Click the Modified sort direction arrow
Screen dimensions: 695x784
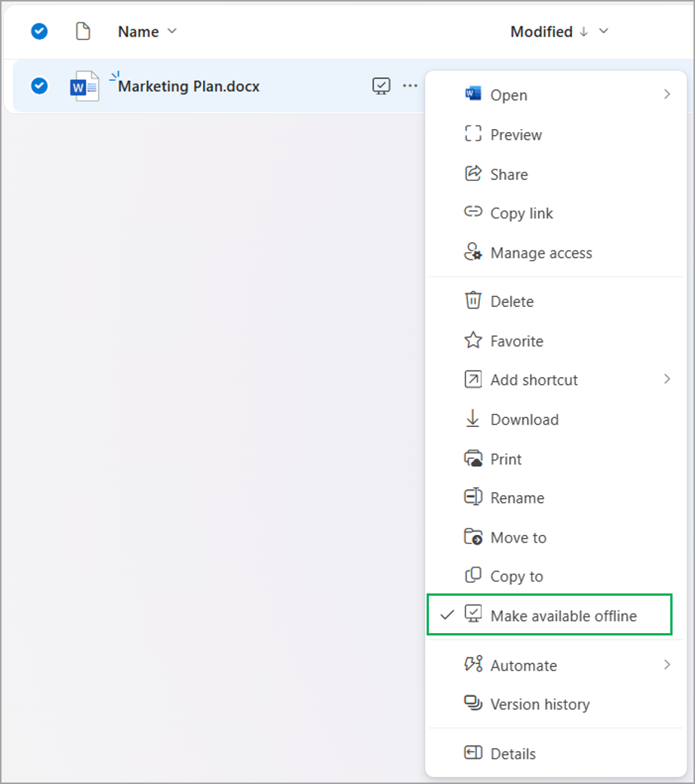pos(583,32)
